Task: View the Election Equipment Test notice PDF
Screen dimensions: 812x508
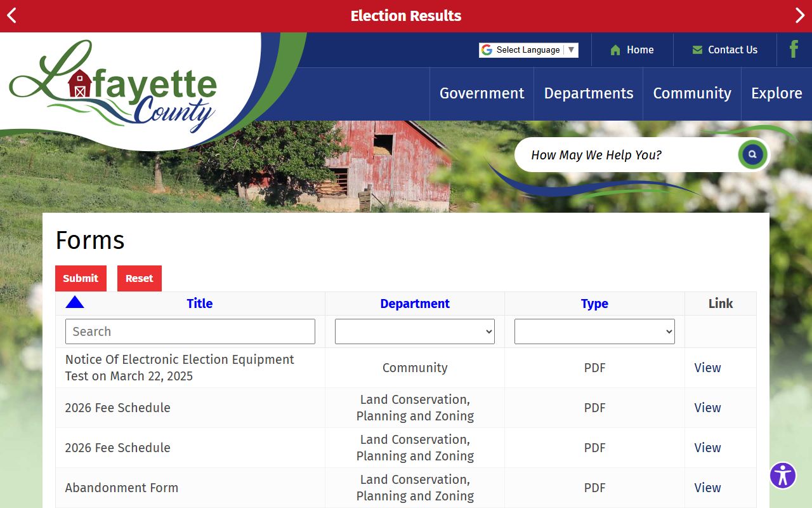Action: coord(707,368)
